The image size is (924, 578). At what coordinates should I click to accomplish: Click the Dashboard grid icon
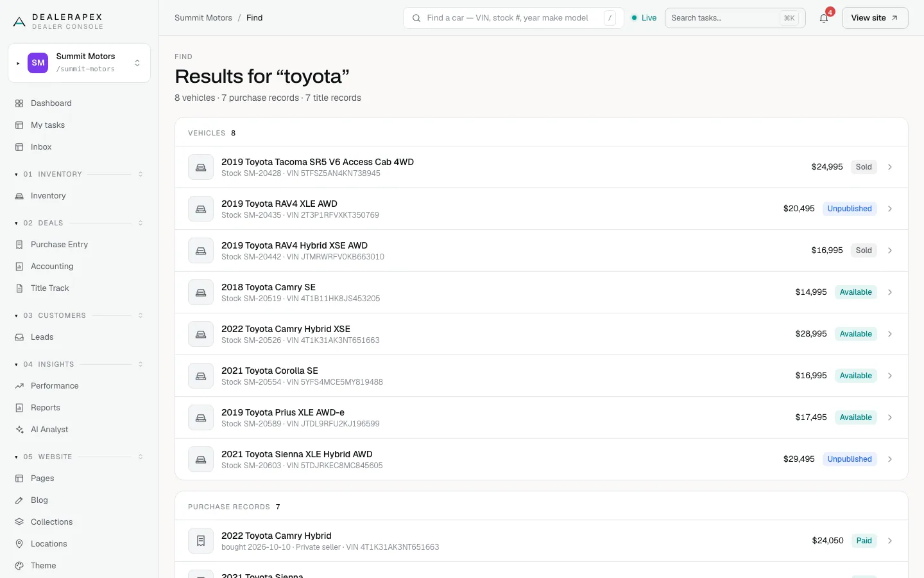(x=19, y=103)
